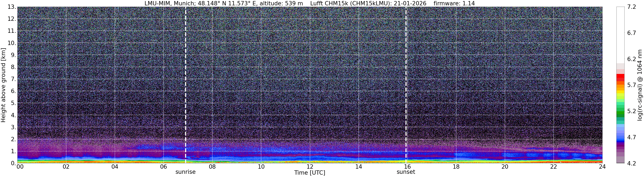This screenshot has height=177, width=644.
Task: Click the white top section of the colorbar
Action: tap(620, 35)
